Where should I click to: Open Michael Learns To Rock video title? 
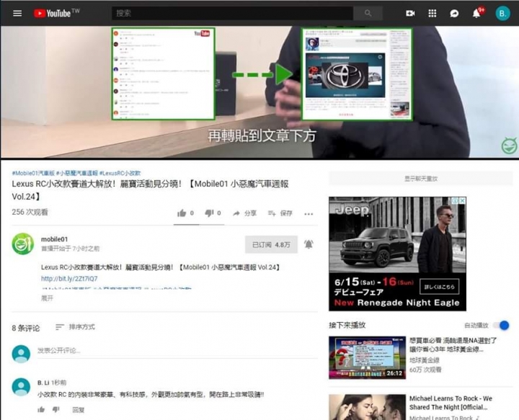[x=451, y=403]
